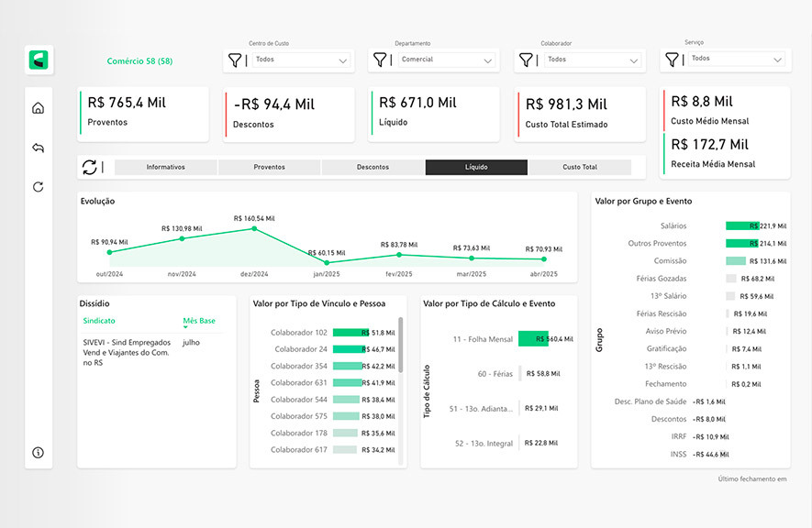Click the Colaborador filter funnel icon
The image size is (812, 528).
coord(526,60)
